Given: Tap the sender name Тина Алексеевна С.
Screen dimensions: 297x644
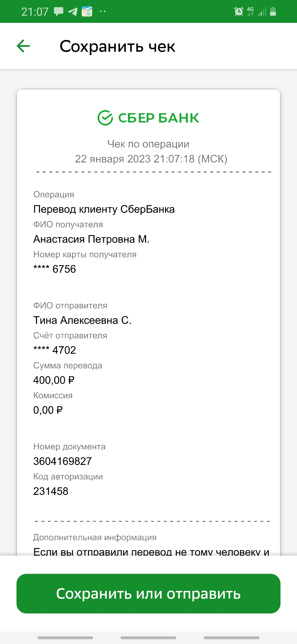Looking at the screenshot, I should click(x=82, y=320).
